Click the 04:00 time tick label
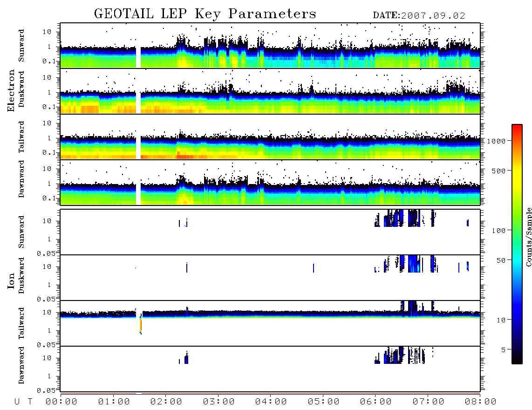 point(271,402)
